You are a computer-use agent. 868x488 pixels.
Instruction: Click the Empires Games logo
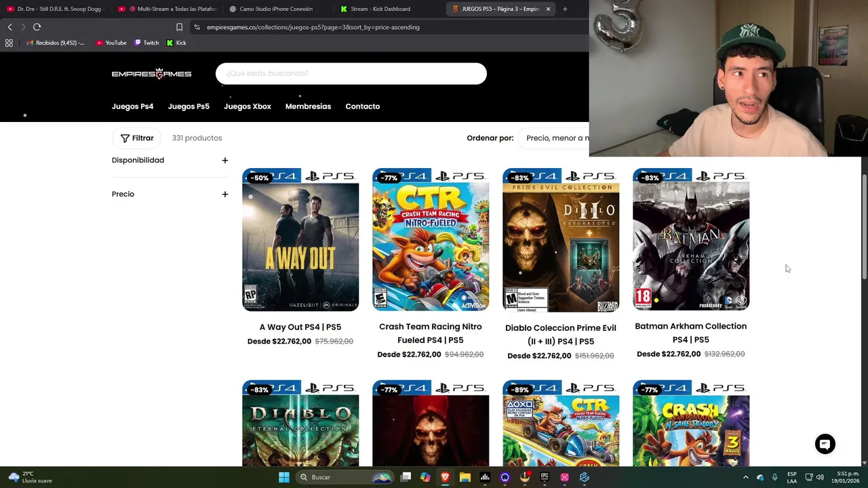151,73
